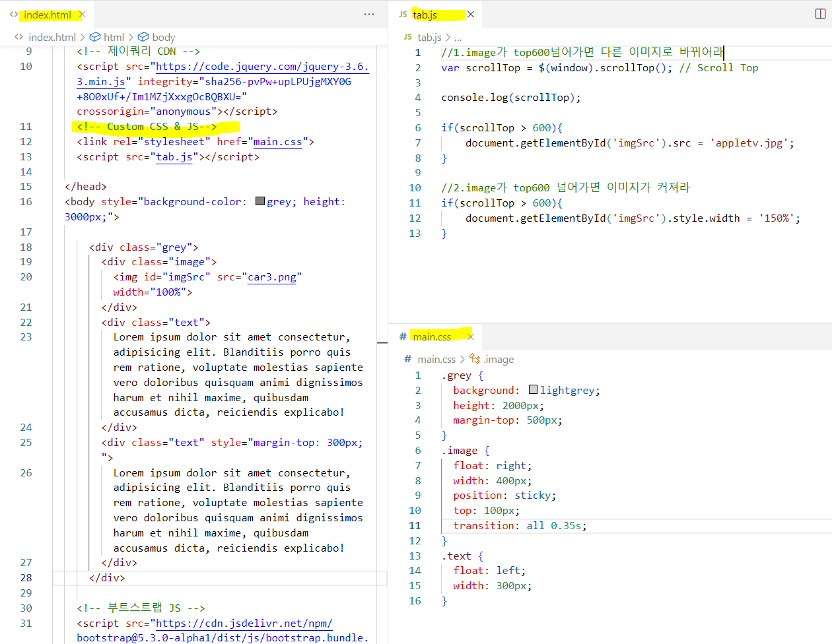Image resolution: width=832 pixels, height=644 pixels.
Task: Click the '.text {' selector line
Action: (x=462, y=556)
